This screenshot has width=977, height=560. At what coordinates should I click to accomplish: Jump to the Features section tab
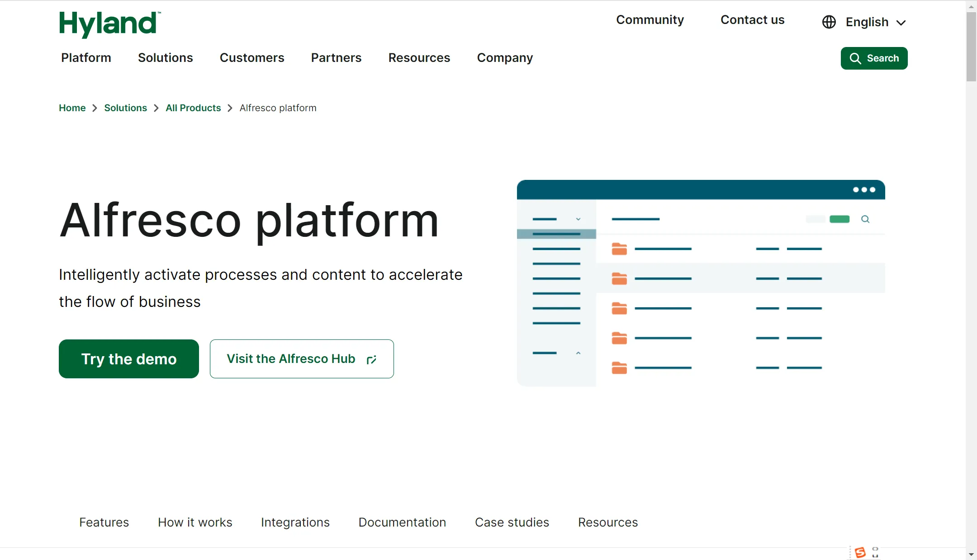pyautogui.click(x=104, y=522)
